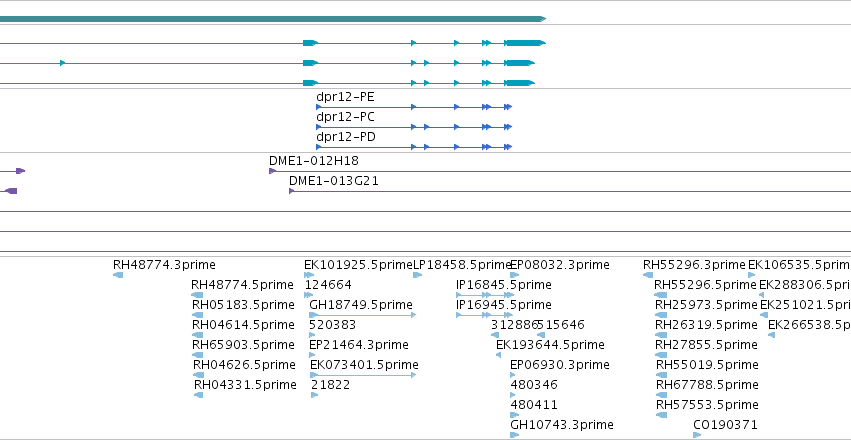
Task: Select the RH65903.5prime EST entry
Action: 243,345
